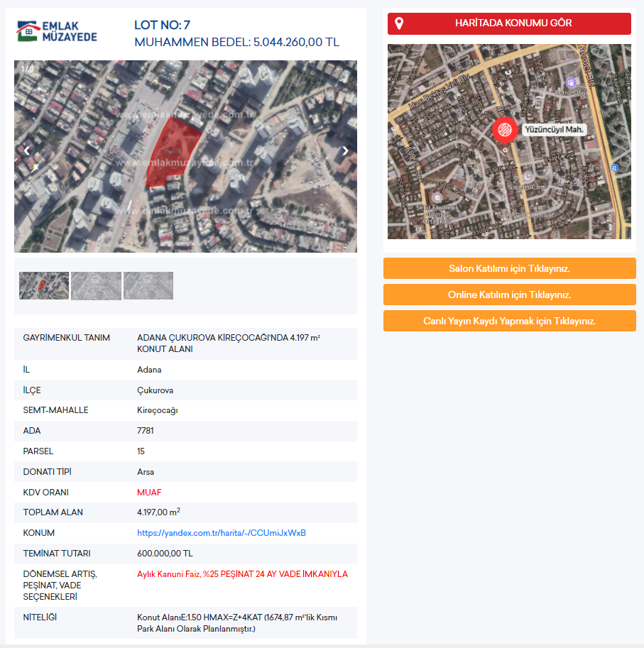
Task: Click the Yüzüncüyıl Mah. map label
Action: coord(554,130)
